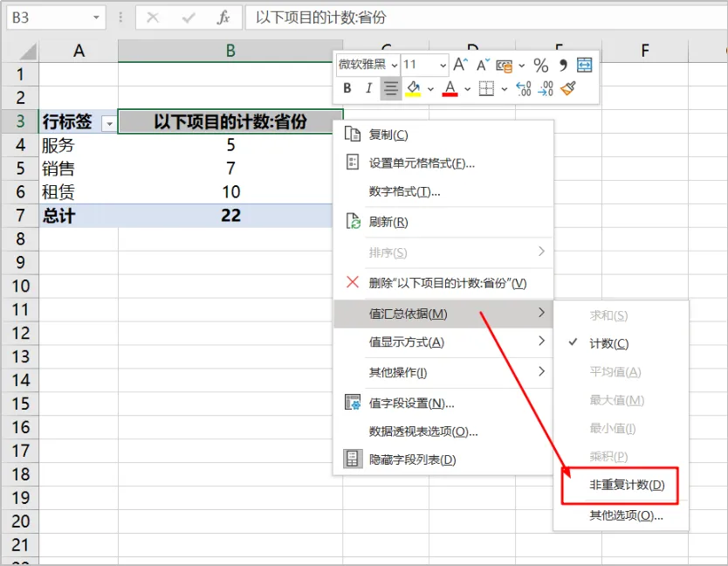Click the formula bar options dots

120,17
